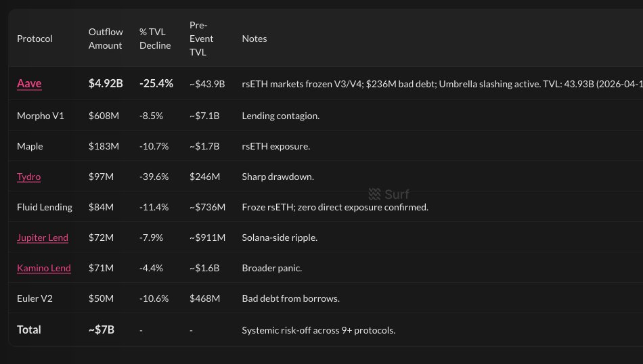
Task: Open the Aave protocol link
Action: [x=29, y=84]
